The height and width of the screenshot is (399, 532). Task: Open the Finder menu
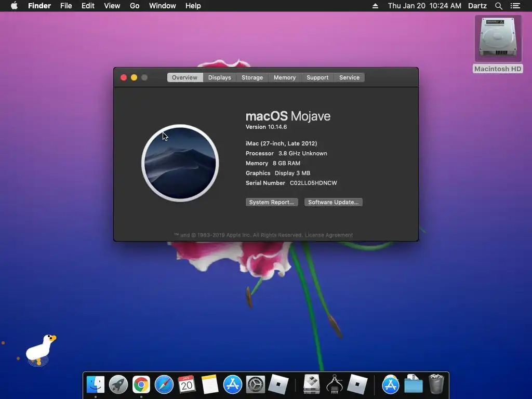[x=39, y=6]
